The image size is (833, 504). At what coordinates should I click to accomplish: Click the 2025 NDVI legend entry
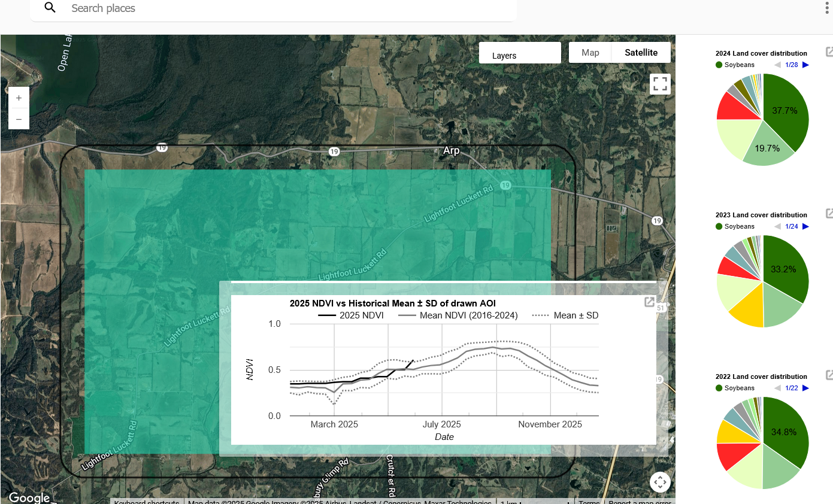click(x=351, y=315)
